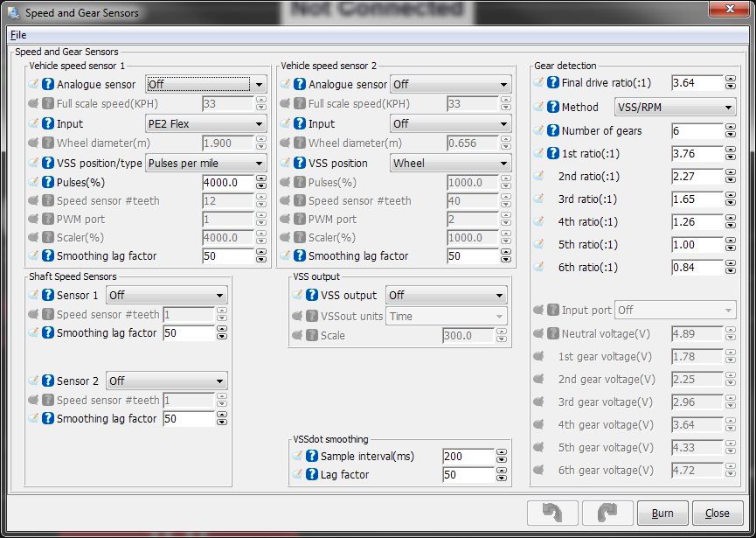Open the VSS output dropdown
The image size is (756, 538).
447,295
